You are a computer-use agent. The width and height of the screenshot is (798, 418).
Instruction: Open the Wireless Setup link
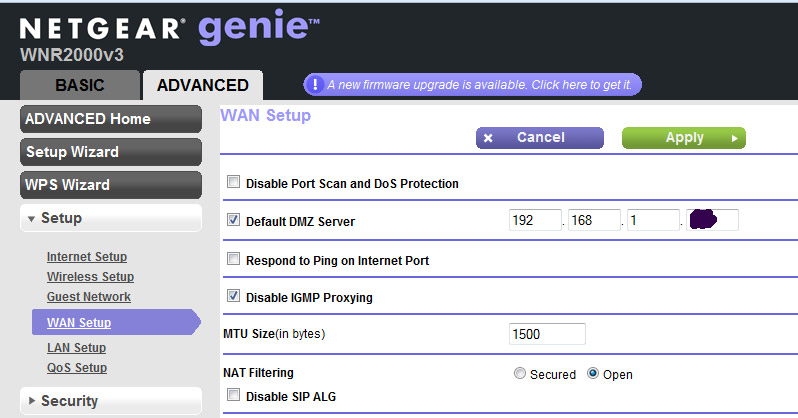coord(91,276)
